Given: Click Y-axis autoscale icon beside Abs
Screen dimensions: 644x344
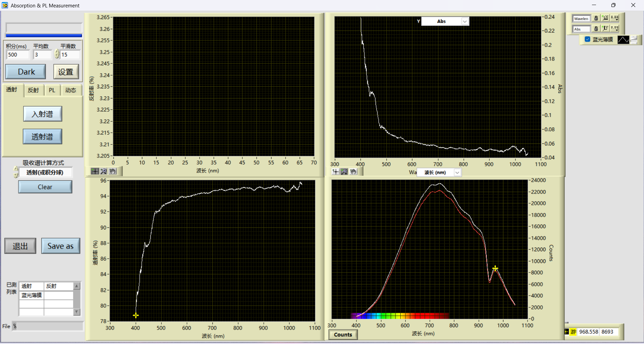Looking at the screenshot, I should (x=605, y=29).
